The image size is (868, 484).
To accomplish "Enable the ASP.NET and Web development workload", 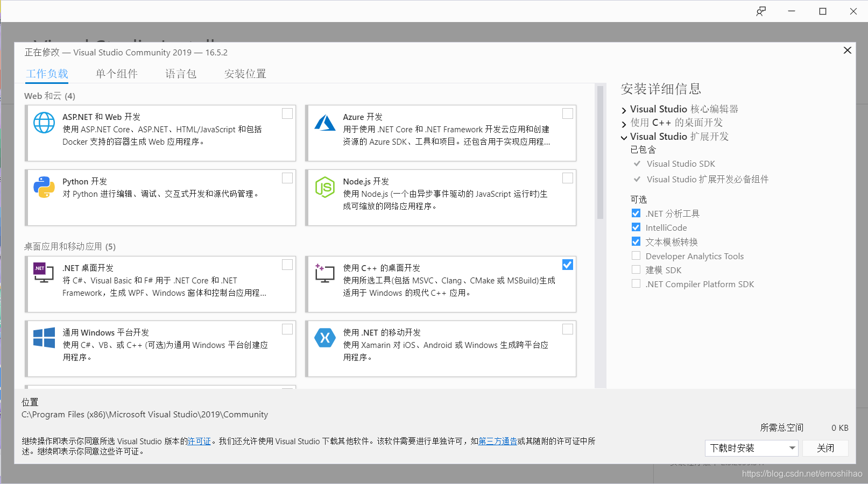I will (x=287, y=113).
